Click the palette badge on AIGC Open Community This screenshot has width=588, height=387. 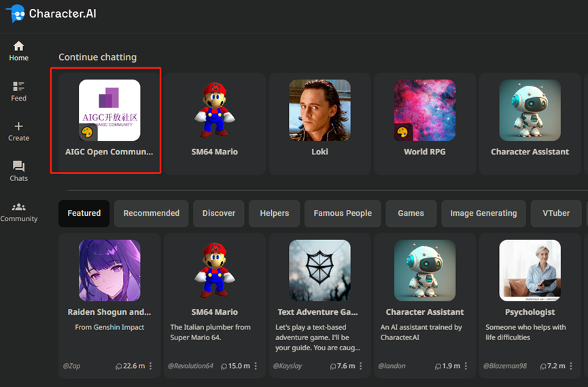[88, 132]
